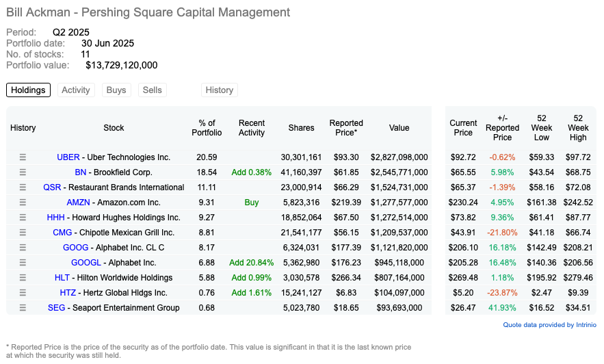Sort by Recent Activity header
Image resolution: width=604 pixels, height=364 pixels.
252,128
